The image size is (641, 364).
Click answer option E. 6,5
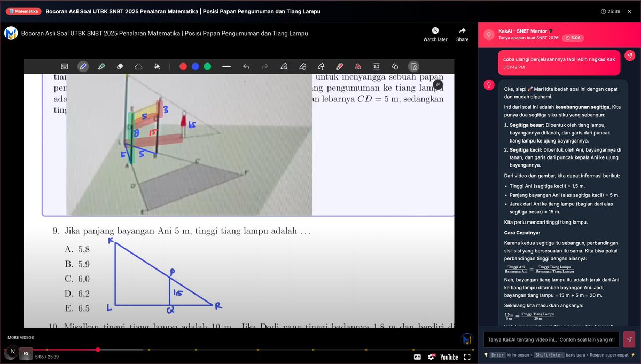click(x=77, y=308)
